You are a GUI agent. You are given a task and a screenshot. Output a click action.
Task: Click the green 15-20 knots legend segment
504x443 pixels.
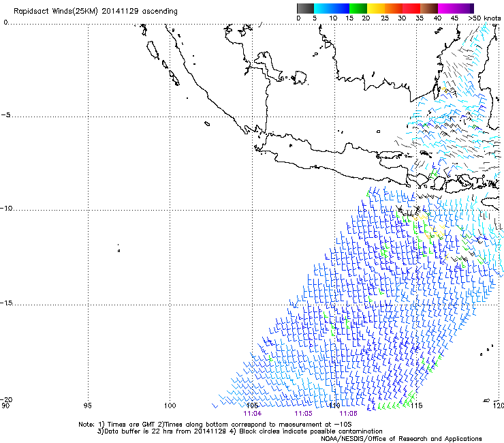tap(358, 8)
